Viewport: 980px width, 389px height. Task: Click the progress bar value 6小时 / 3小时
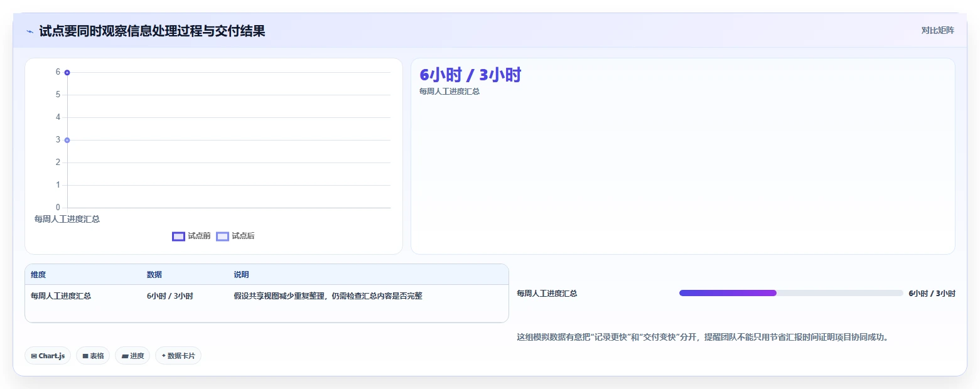[932, 293]
